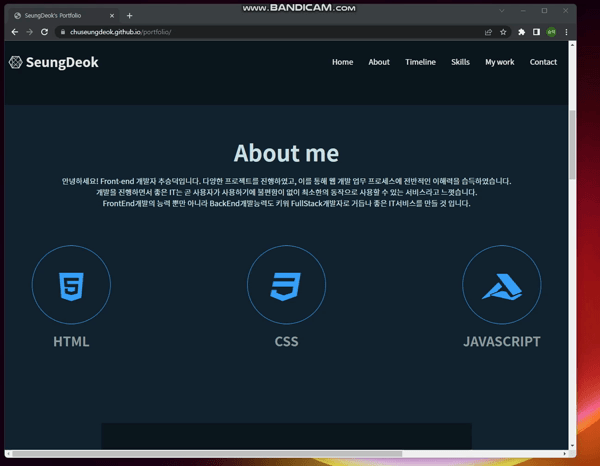600x466 pixels.
Task: Click the padlock site info icon
Action: click(x=63, y=32)
